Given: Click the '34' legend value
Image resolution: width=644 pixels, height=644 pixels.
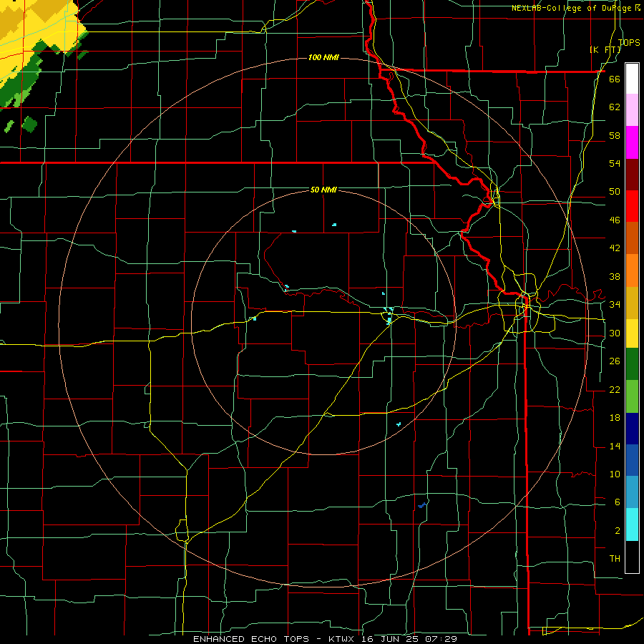Looking at the screenshot, I should click(615, 305).
